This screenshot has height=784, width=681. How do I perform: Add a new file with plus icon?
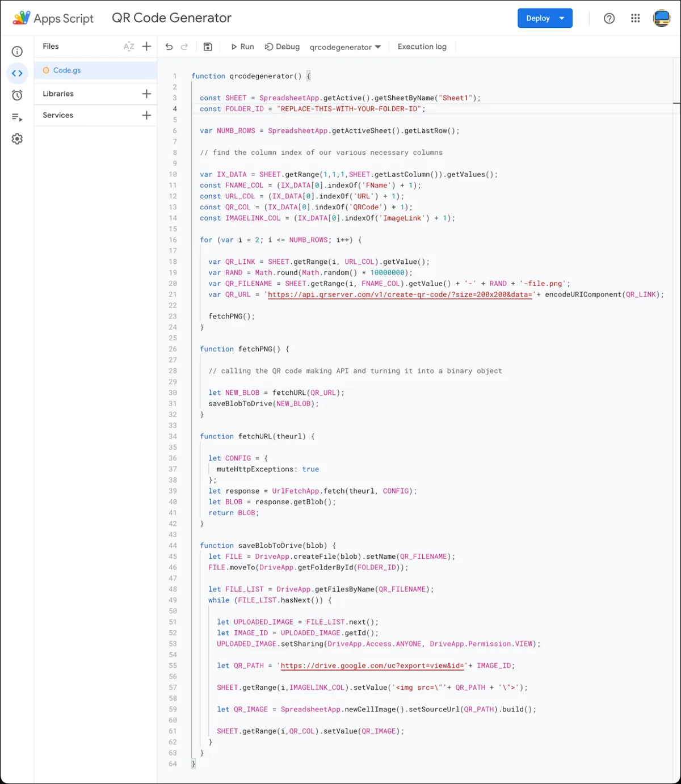146,47
